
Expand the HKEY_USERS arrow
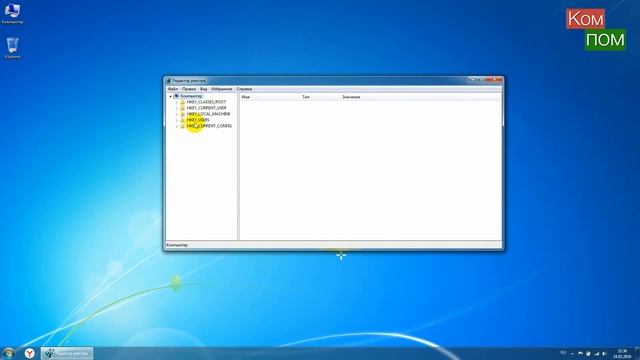click(177, 120)
